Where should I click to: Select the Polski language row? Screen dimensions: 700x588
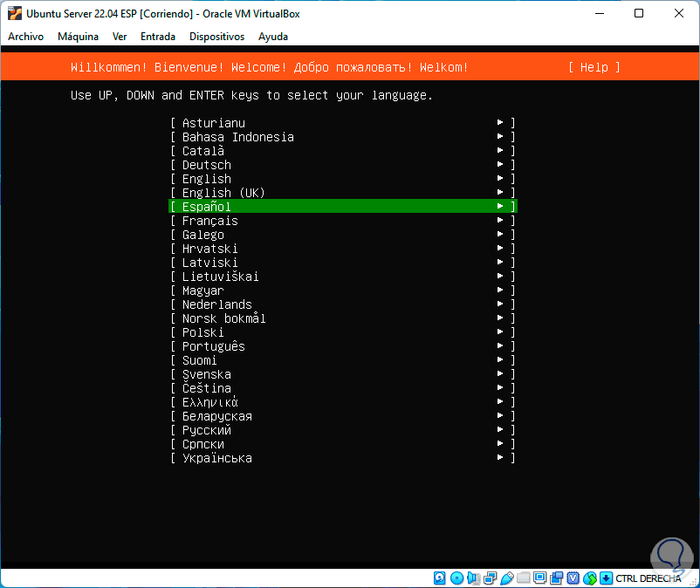(343, 332)
